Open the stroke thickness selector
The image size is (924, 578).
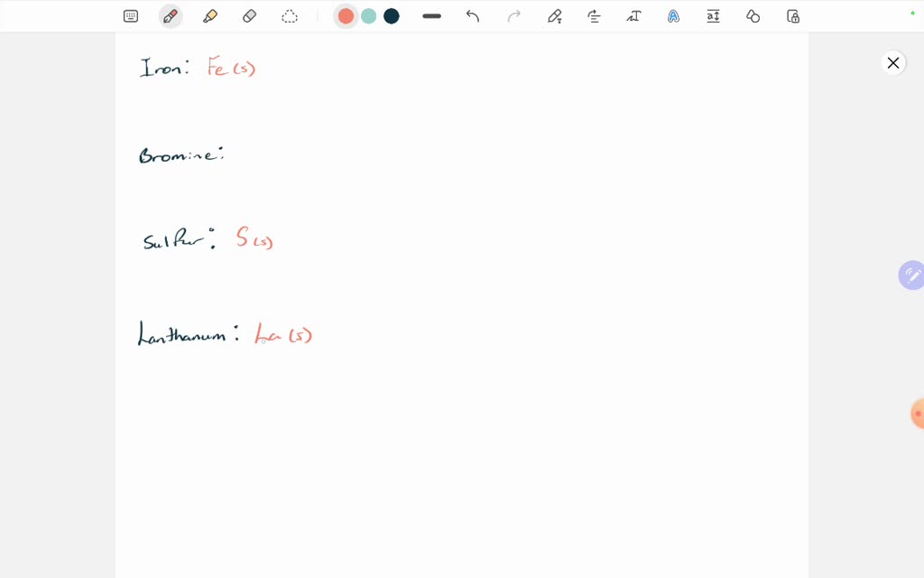(x=431, y=15)
